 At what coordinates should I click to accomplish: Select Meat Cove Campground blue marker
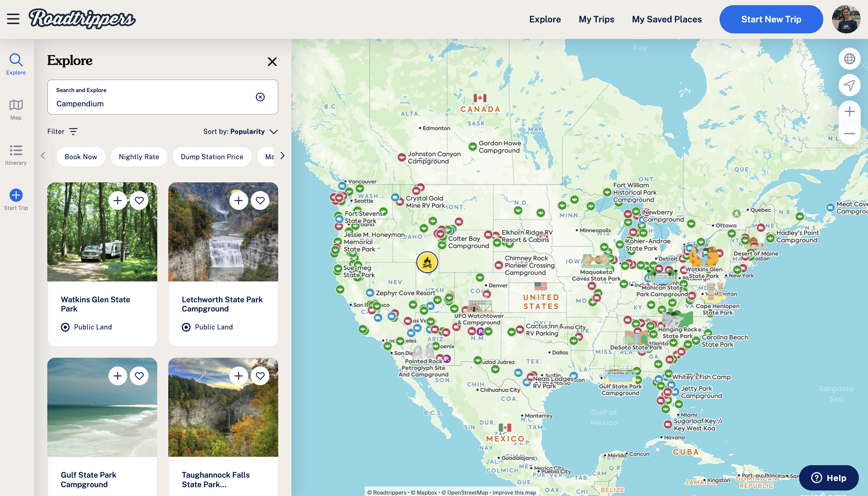(x=830, y=207)
